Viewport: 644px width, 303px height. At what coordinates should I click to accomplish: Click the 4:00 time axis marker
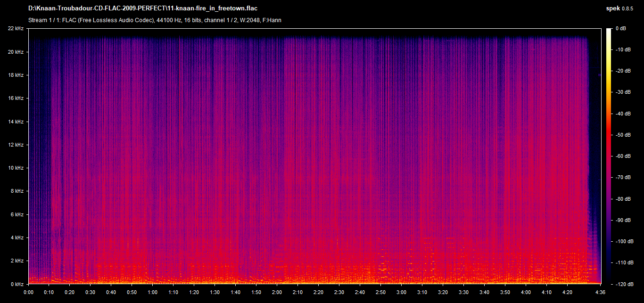(525, 292)
